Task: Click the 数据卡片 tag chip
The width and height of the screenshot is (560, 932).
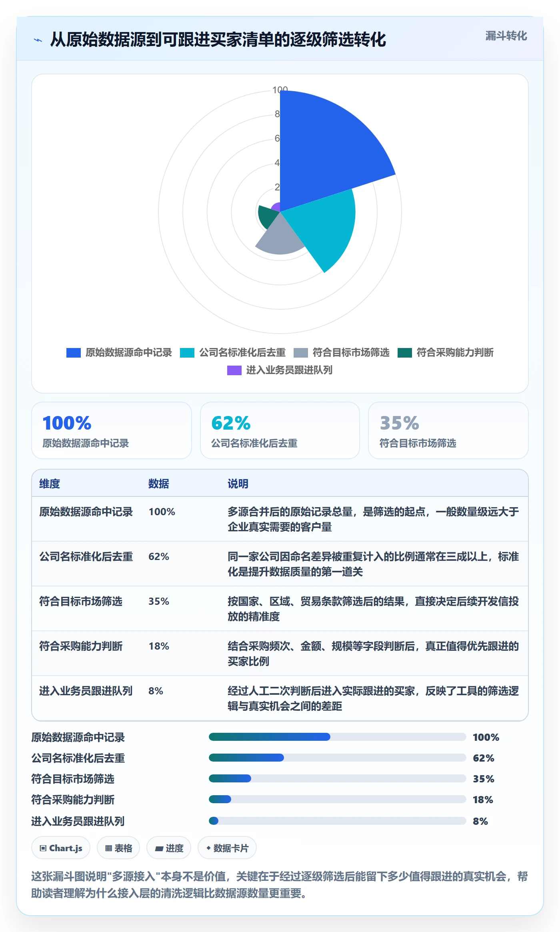Action: (x=227, y=848)
